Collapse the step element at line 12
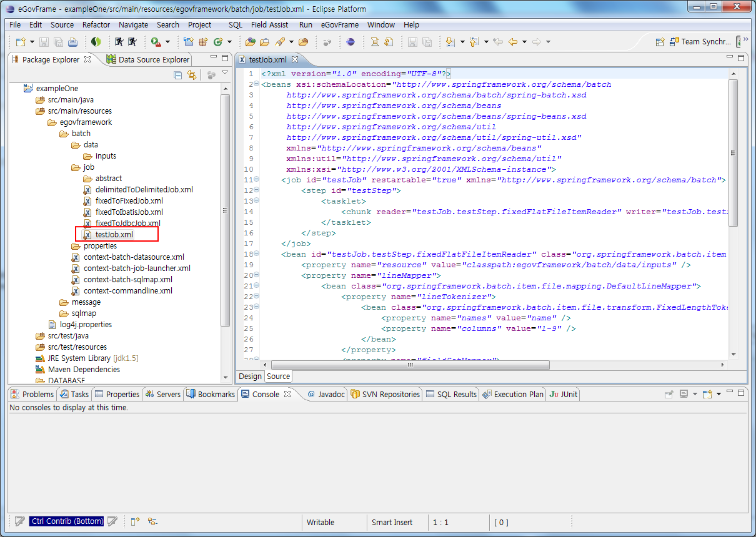This screenshot has height=537, width=756. pyautogui.click(x=256, y=190)
